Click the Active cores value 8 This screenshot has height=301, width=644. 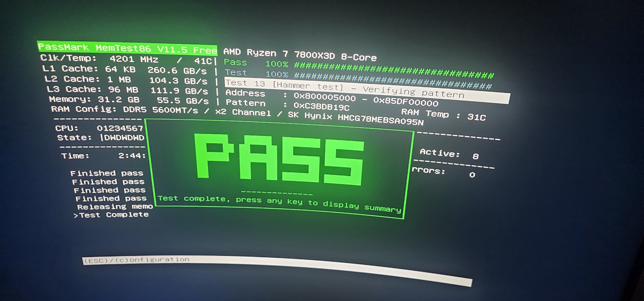tap(475, 156)
